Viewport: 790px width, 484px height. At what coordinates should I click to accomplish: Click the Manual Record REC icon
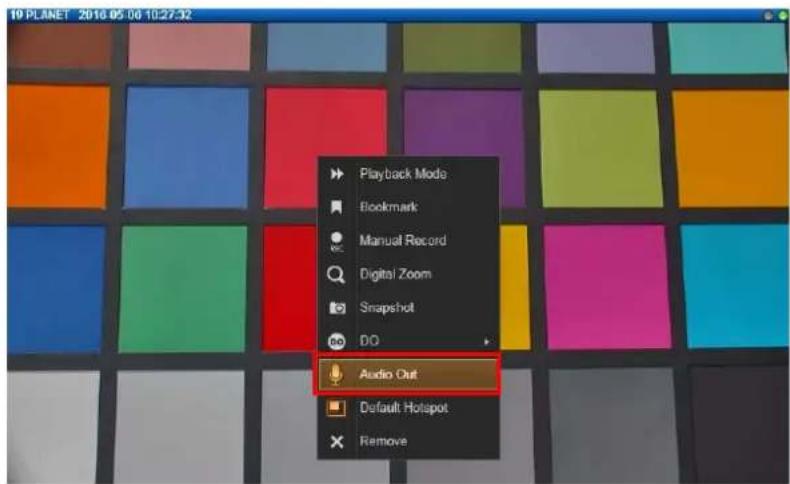(336, 241)
